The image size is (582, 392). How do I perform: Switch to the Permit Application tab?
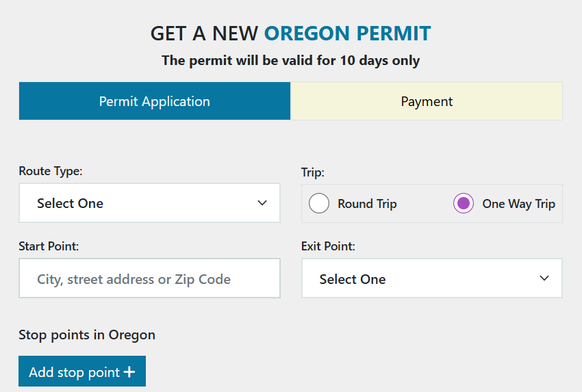(155, 101)
